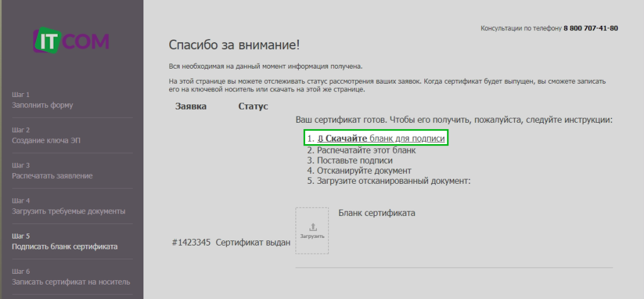
Task: Click the Статус column header
Action: coord(253,106)
